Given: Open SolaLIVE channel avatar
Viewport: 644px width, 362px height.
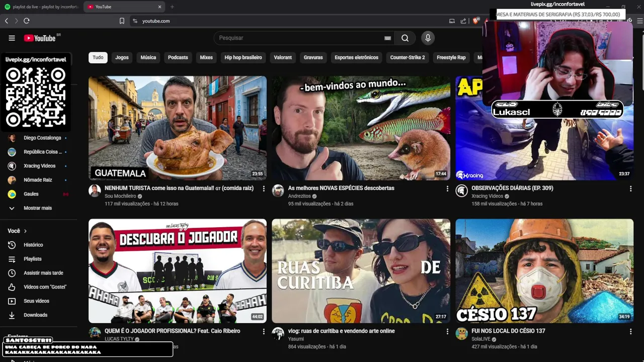Looking at the screenshot, I should [461, 333].
